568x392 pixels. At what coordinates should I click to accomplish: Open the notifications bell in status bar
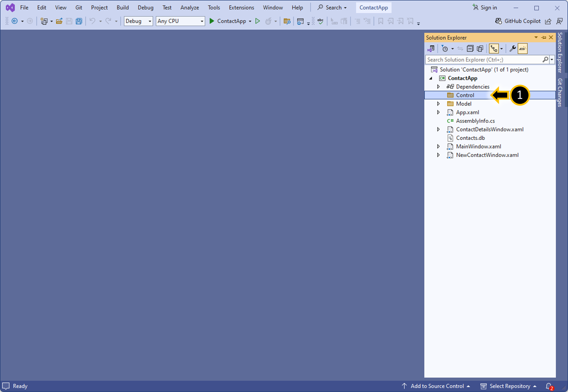[x=549, y=386]
